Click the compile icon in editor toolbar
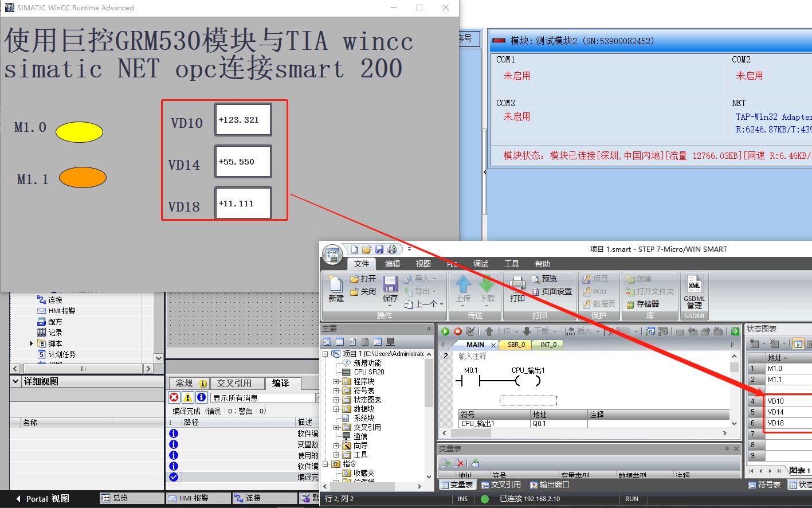The image size is (812, 508). pos(470,331)
